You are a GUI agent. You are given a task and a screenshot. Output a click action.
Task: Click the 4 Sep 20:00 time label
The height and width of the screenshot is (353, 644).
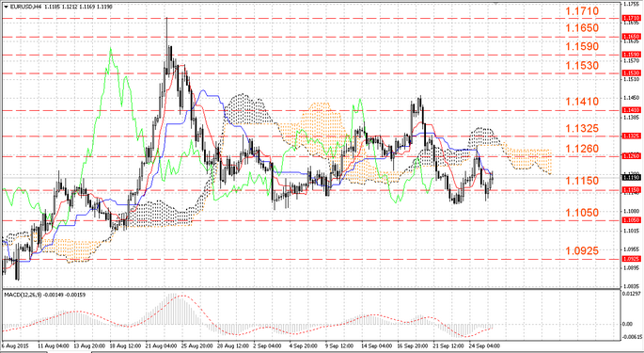tap(304, 346)
